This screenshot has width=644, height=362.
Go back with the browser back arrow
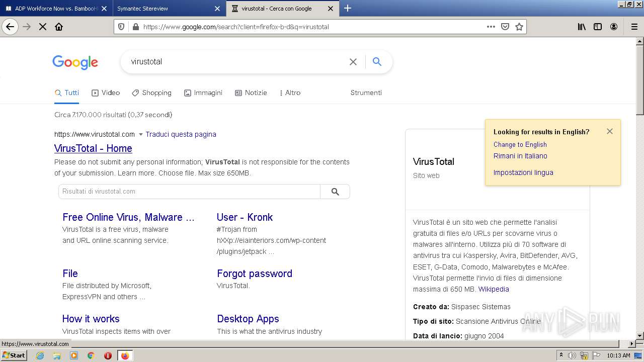(10, 27)
